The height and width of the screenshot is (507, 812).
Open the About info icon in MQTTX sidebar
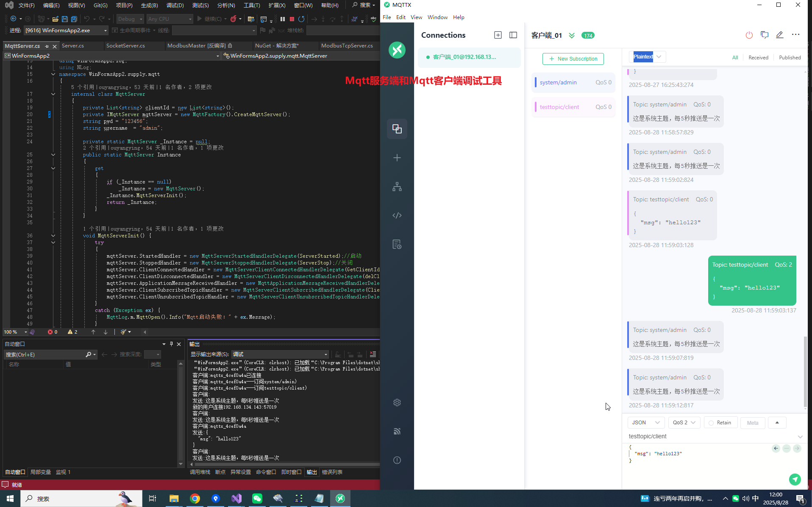click(x=397, y=460)
